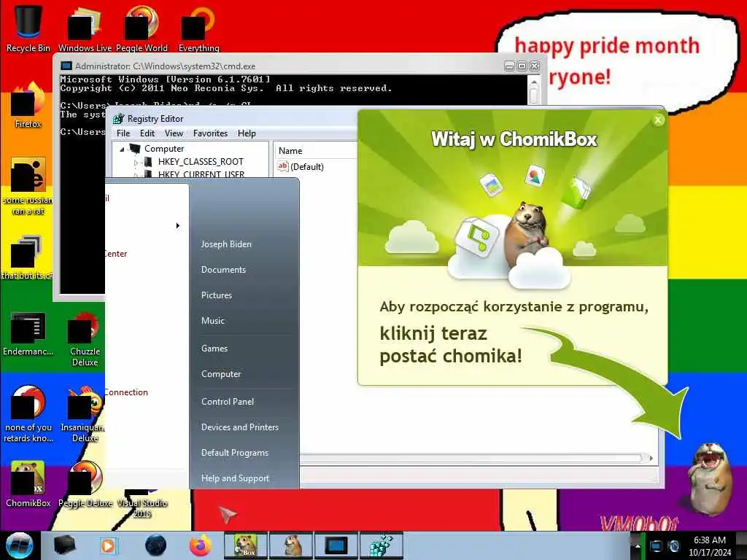
Task: Open the Visual Studio 2015 desktop shortcut
Action: click(142, 504)
